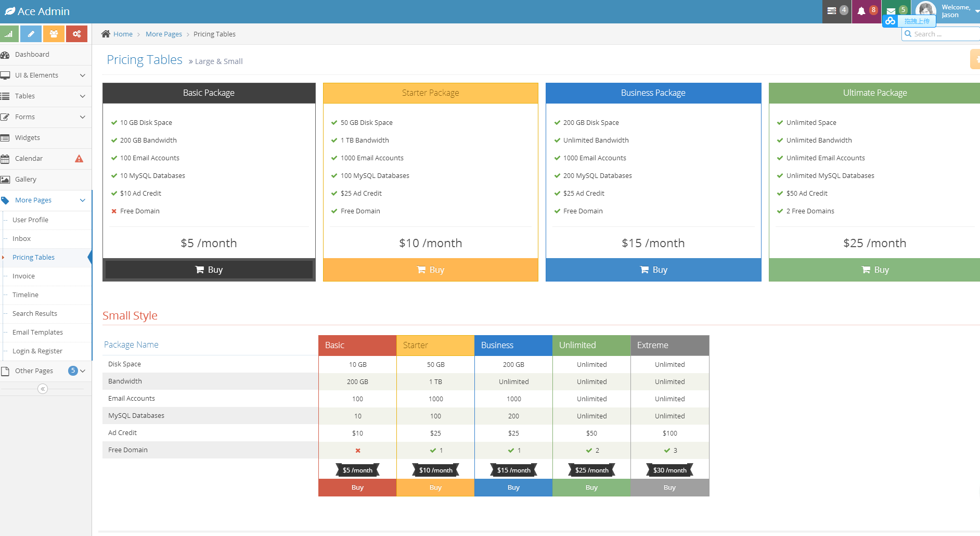Viewport: 980px width, 536px height.
Task: Click the Dashboard sidebar item
Action: tap(46, 55)
